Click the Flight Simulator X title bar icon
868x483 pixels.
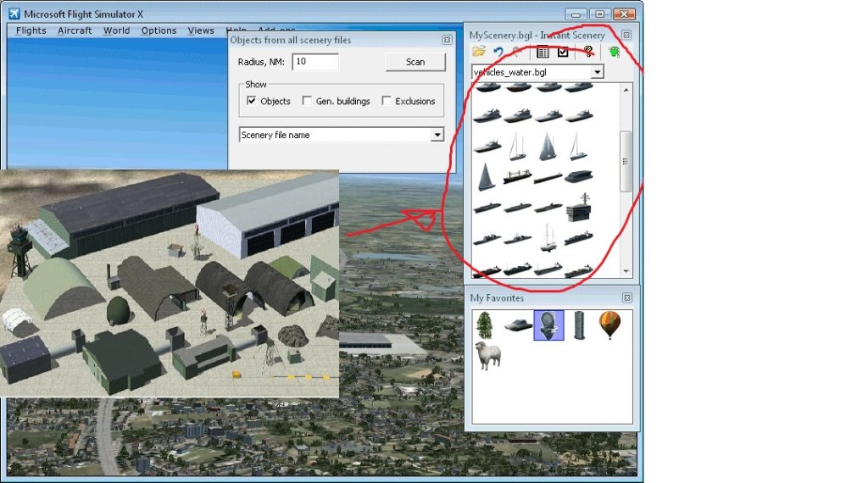click(14, 14)
